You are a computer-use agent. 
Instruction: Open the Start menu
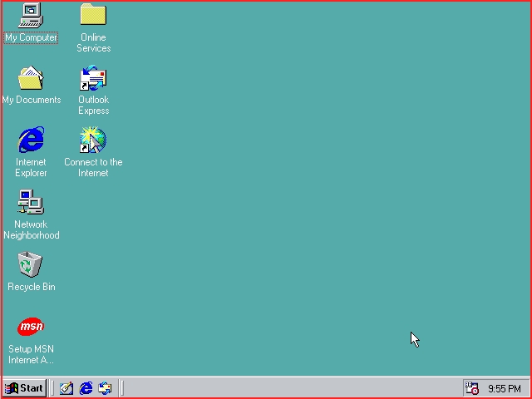pyautogui.click(x=24, y=388)
